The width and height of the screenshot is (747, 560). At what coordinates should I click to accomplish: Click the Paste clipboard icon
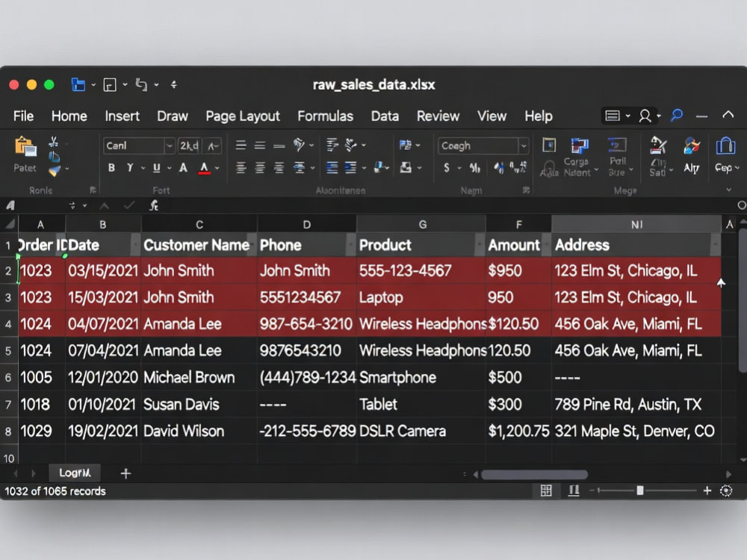[x=25, y=146]
